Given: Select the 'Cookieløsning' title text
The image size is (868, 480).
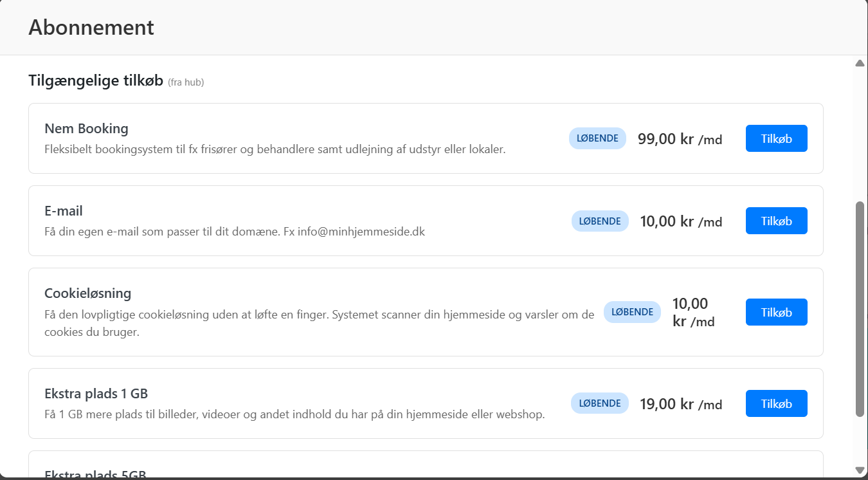Looking at the screenshot, I should click(x=87, y=293).
